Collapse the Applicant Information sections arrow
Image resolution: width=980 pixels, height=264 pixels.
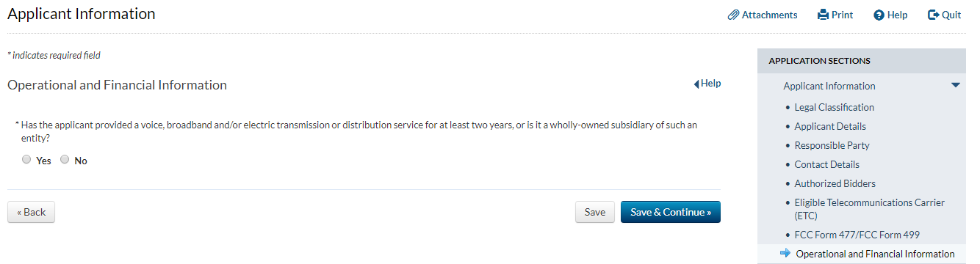[955, 86]
